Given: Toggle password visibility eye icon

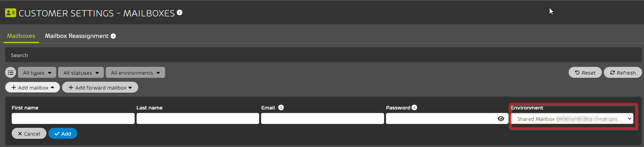Looking at the screenshot, I should tap(501, 118).
